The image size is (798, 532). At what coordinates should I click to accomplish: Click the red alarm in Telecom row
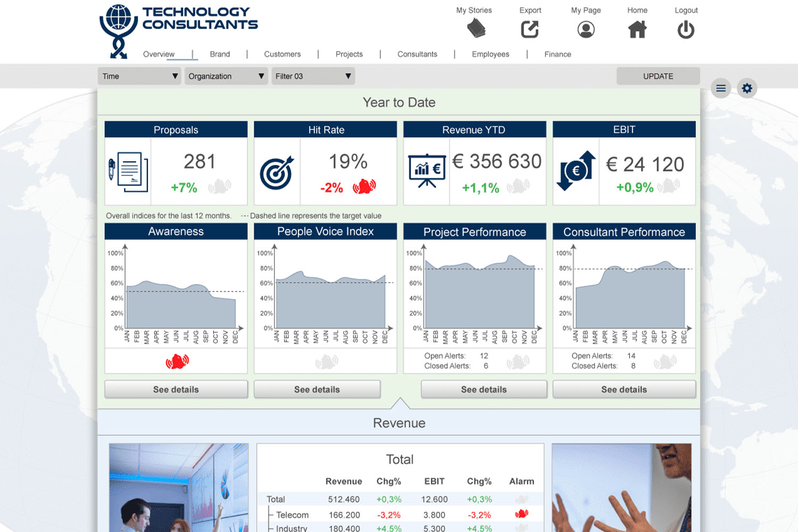click(521, 514)
